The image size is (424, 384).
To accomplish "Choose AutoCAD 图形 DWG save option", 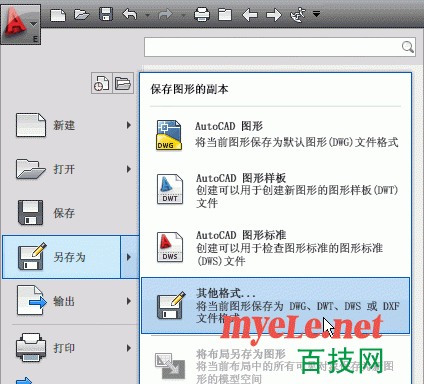I will (x=276, y=135).
